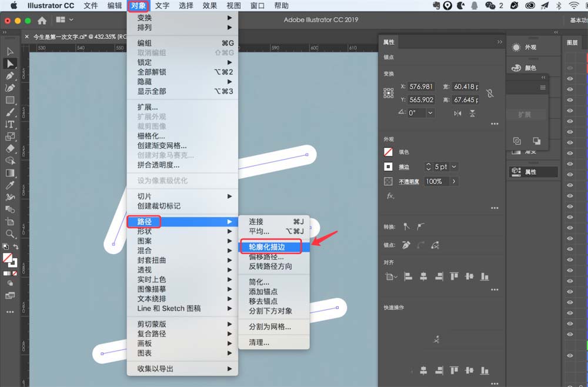Click horizontal align left icon
588x387 pixels.
[x=409, y=277]
